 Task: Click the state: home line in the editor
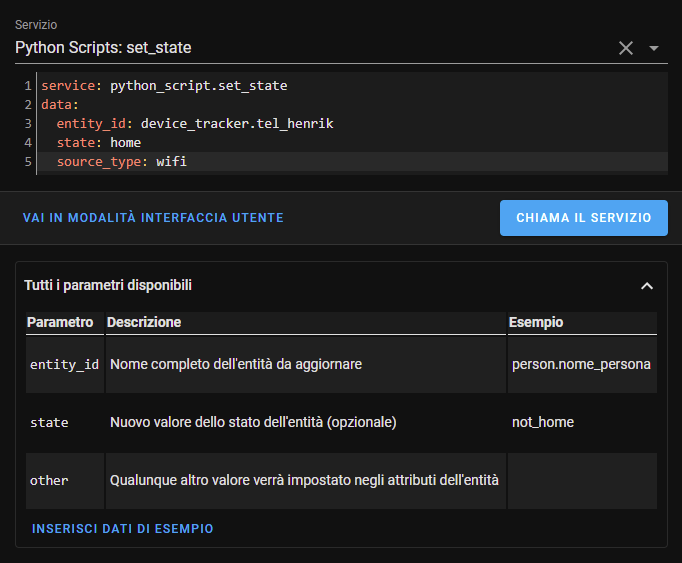(x=99, y=143)
